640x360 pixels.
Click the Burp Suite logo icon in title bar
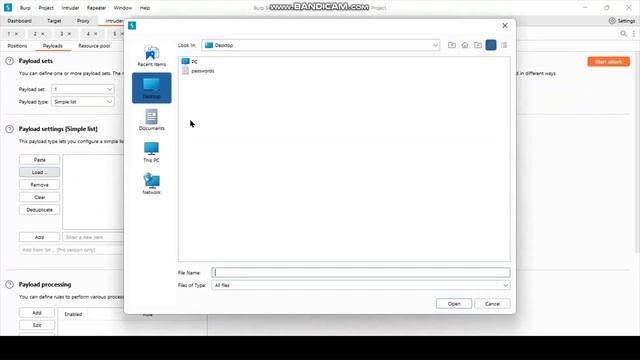click(x=8, y=7)
